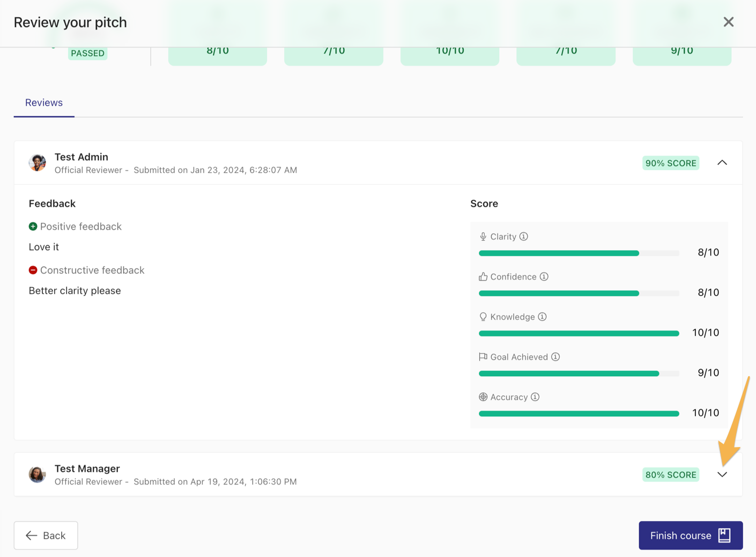
Task: Click the Knowledge lightbulb icon
Action: click(483, 317)
